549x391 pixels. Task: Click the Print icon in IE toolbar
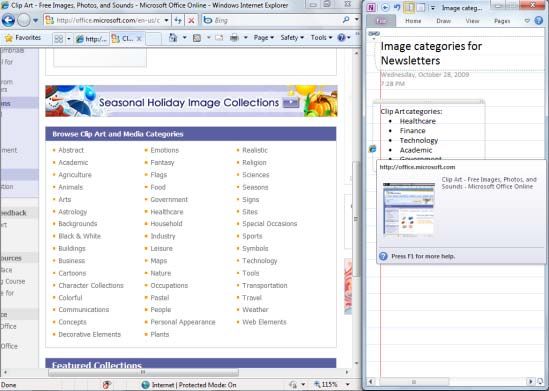234,37
